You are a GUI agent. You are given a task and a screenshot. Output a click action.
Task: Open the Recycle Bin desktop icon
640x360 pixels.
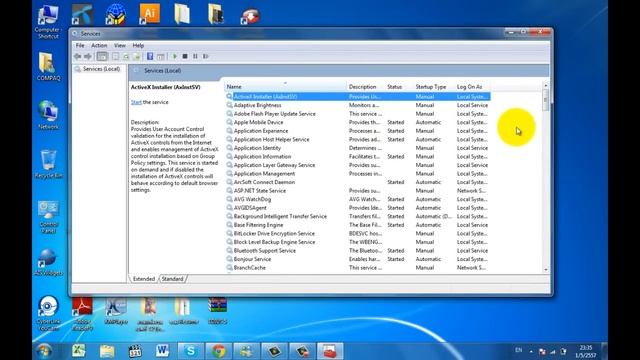click(x=49, y=164)
